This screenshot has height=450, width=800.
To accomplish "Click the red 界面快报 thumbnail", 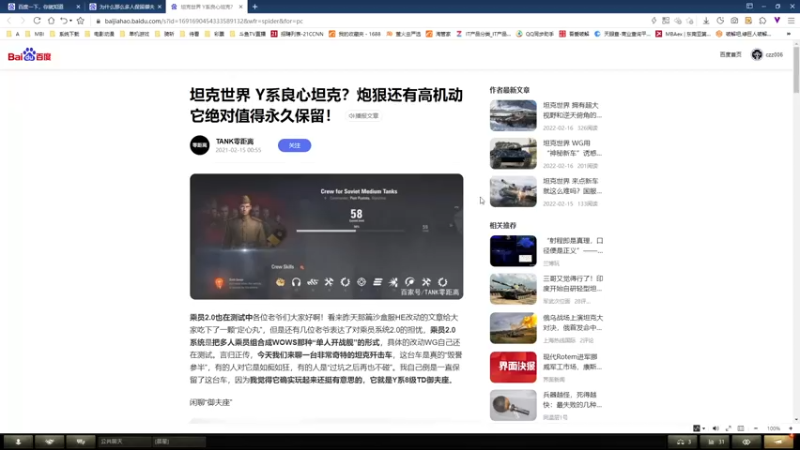I will (513, 367).
